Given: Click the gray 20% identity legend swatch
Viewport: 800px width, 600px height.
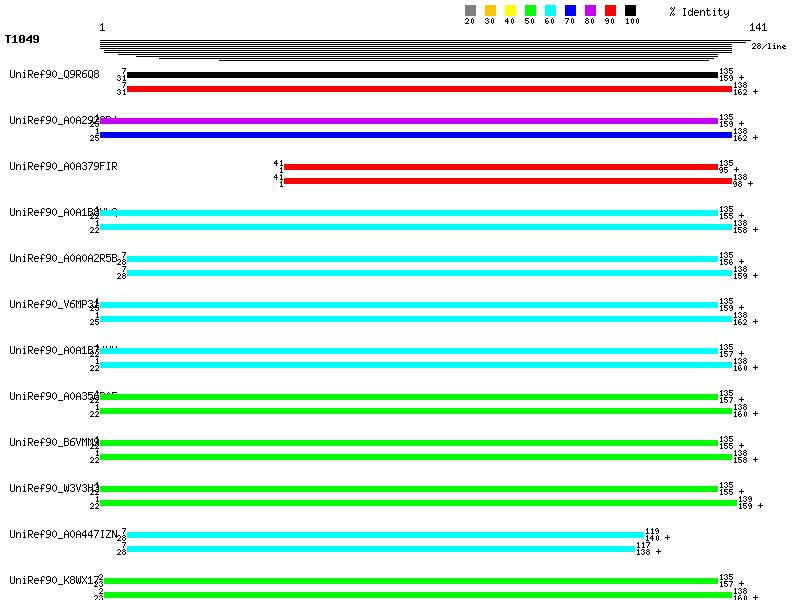Looking at the screenshot, I should (x=470, y=11).
